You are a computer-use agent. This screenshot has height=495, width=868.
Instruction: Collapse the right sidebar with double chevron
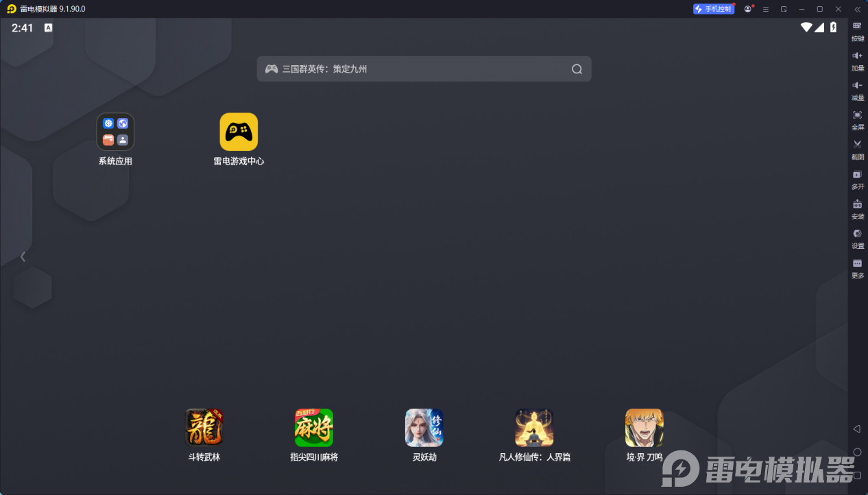coord(857,9)
